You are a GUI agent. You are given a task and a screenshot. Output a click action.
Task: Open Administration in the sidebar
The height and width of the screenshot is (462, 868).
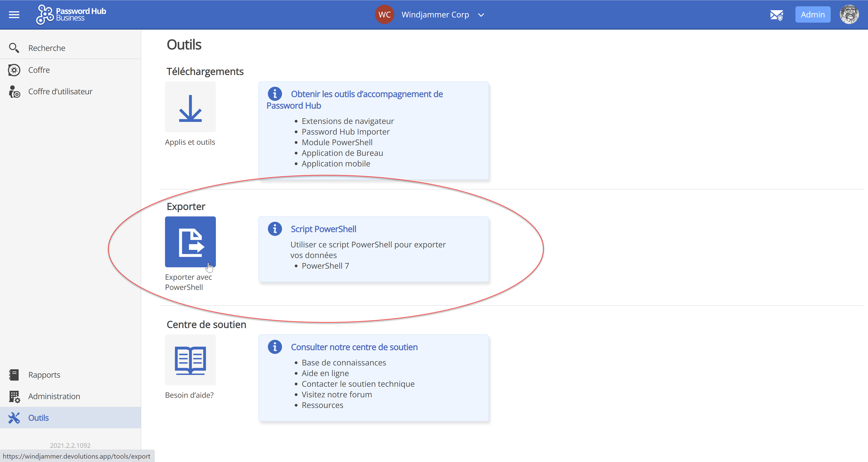click(x=54, y=396)
